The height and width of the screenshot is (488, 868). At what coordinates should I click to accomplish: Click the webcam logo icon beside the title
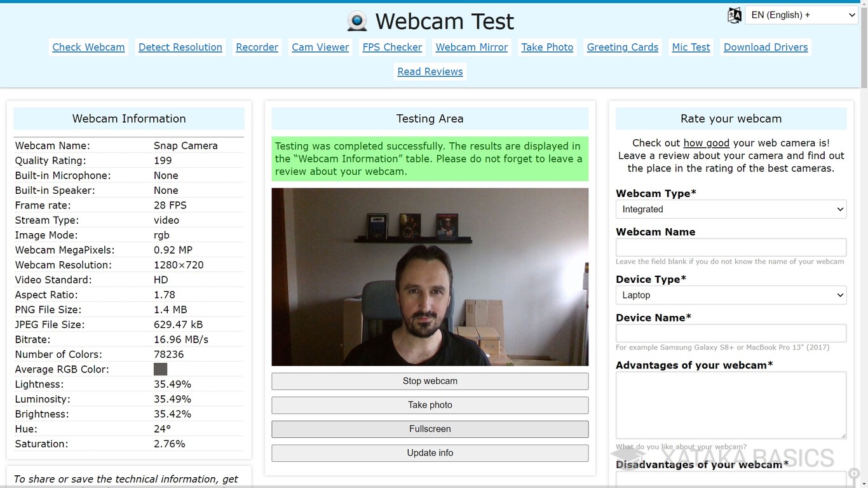click(x=356, y=20)
